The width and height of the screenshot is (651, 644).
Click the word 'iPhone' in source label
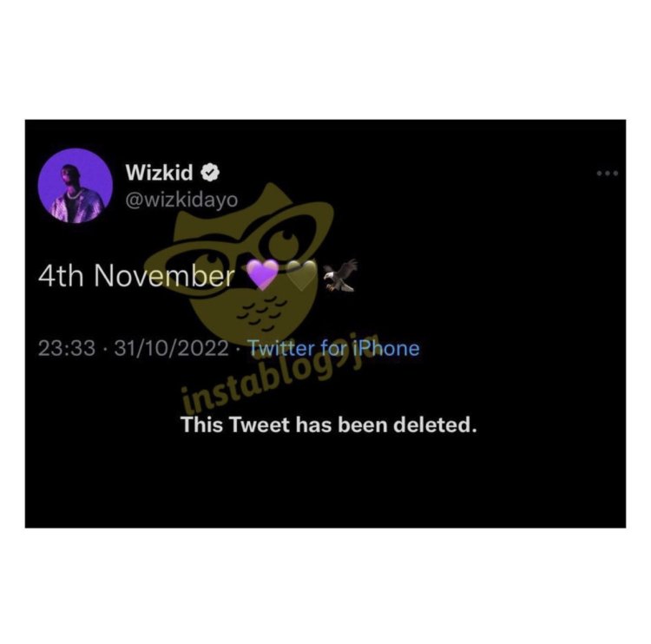click(x=385, y=348)
